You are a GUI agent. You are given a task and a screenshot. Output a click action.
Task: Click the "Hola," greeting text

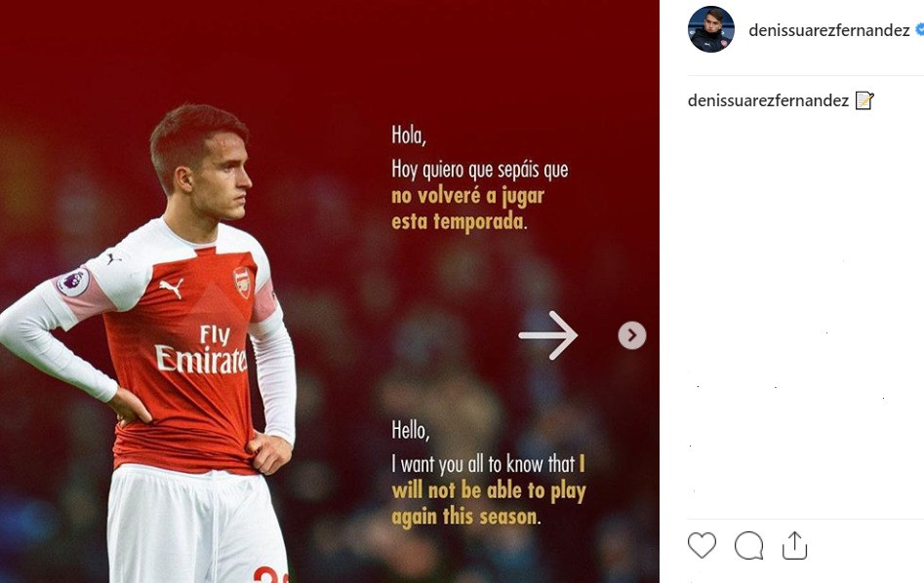pyautogui.click(x=409, y=135)
